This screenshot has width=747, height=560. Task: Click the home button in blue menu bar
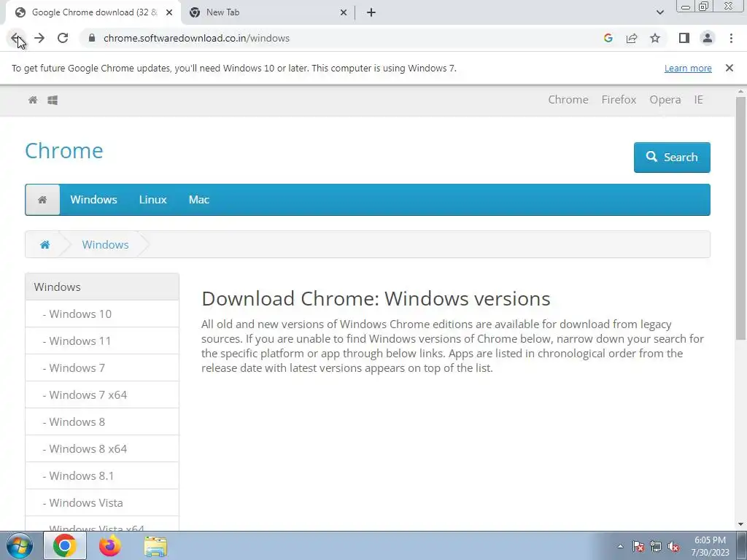pos(42,200)
